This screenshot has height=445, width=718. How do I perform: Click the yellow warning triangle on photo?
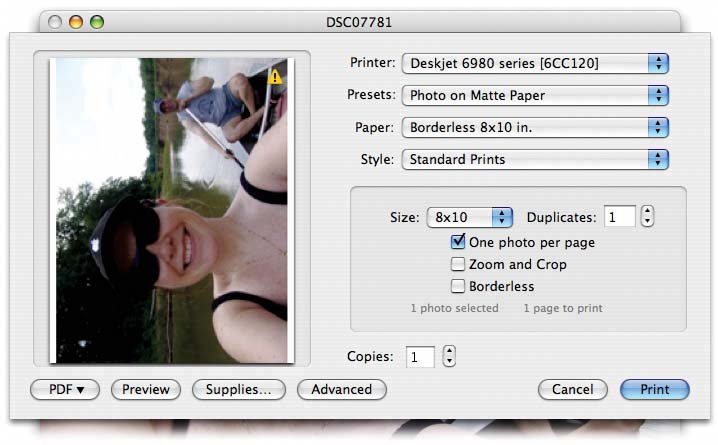276,75
